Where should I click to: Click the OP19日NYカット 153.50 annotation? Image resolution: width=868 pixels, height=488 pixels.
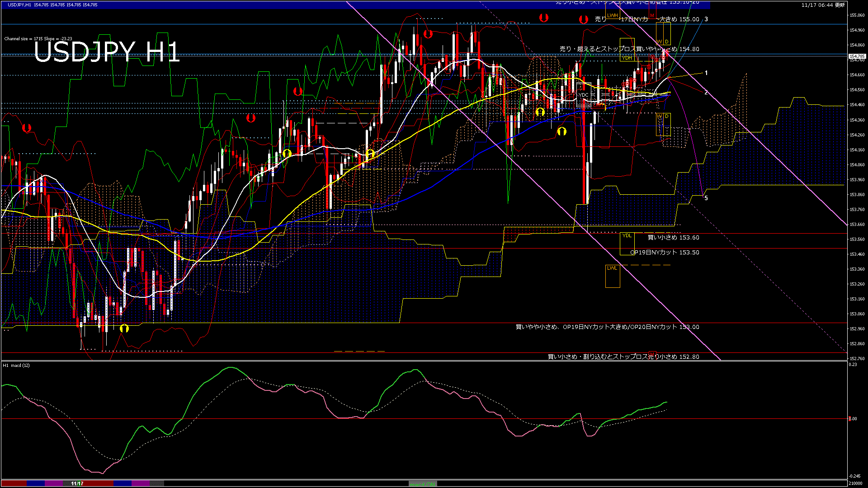(x=665, y=252)
